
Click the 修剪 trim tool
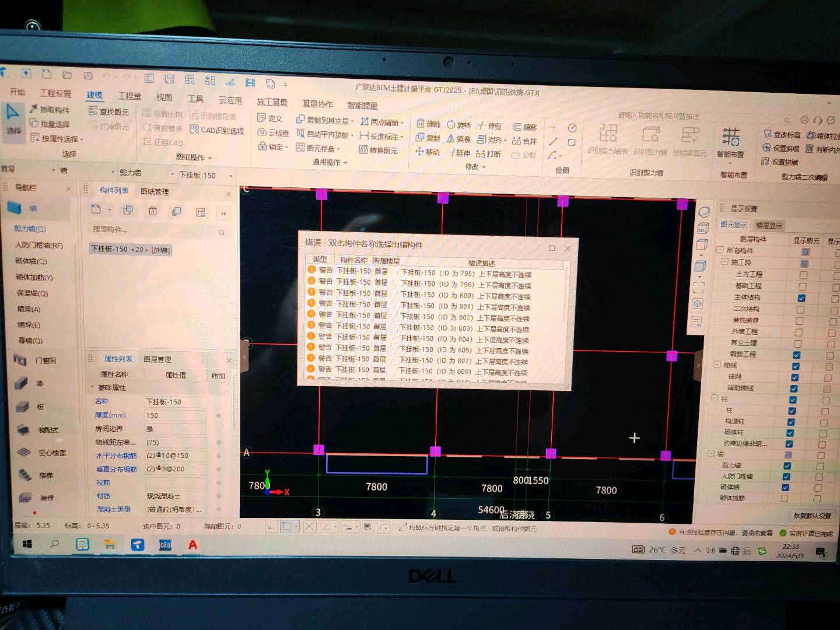[x=490, y=125]
